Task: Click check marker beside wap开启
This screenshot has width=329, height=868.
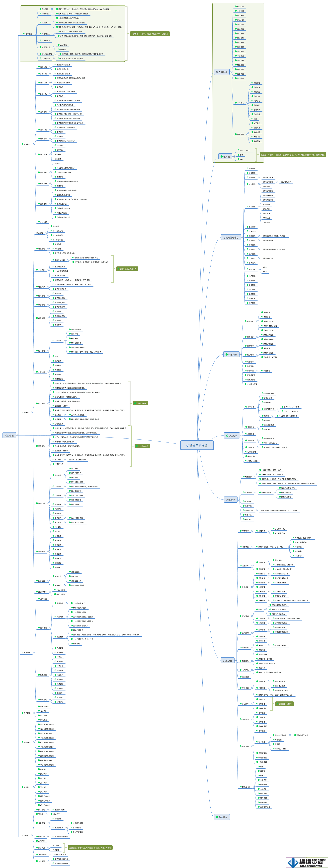Action: [59, 45]
